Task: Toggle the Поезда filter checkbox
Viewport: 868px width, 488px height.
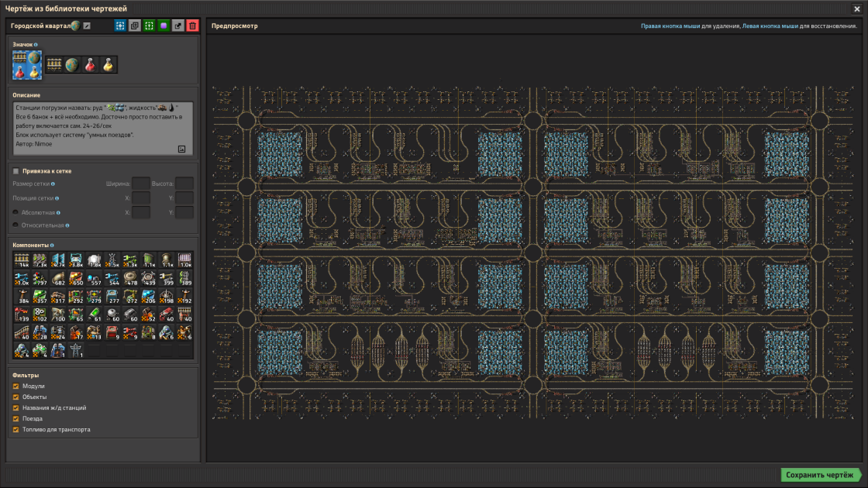Action: (x=16, y=419)
